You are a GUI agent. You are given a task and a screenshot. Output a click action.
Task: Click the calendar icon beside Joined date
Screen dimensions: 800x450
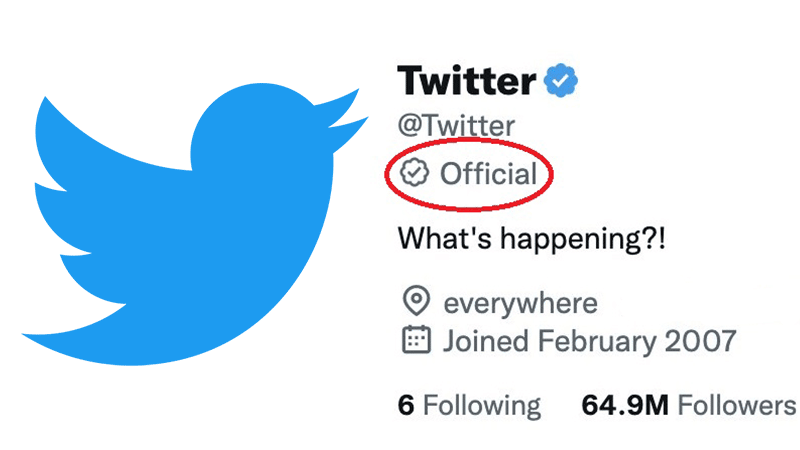click(x=415, y=340)
